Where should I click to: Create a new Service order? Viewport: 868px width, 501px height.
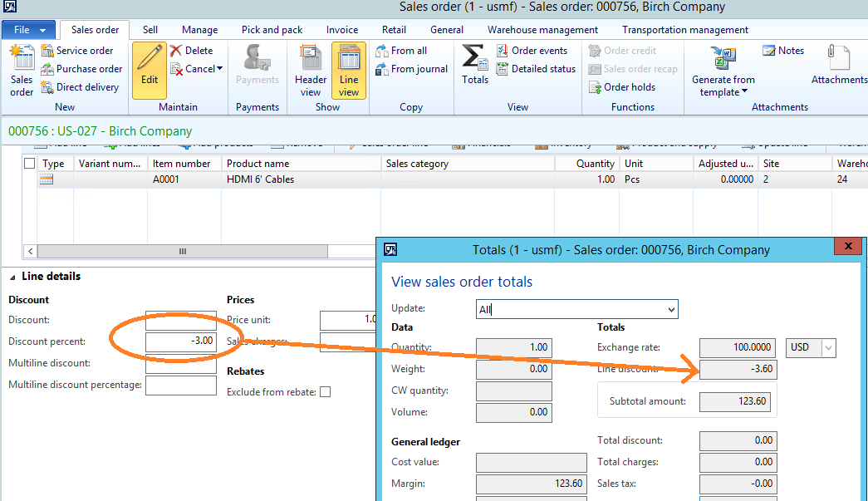[x=77, y=51]
